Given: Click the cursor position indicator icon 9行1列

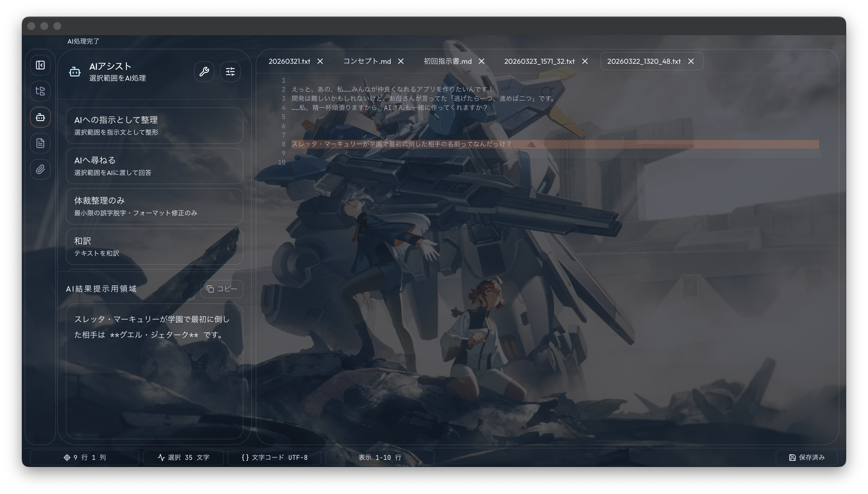Looking at the screenshot, I should pos(67,457).
